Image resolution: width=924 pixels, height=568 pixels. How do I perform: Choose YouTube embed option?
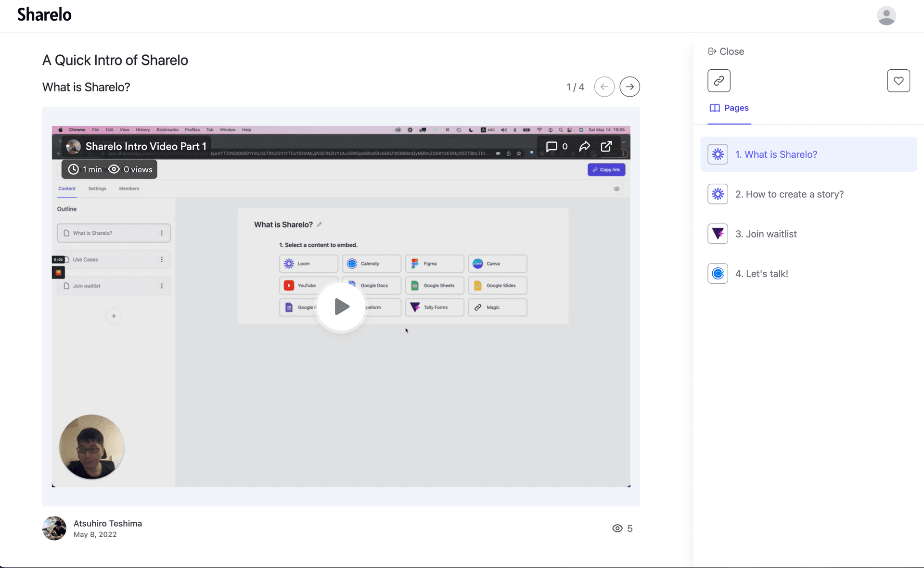(308, 286)
